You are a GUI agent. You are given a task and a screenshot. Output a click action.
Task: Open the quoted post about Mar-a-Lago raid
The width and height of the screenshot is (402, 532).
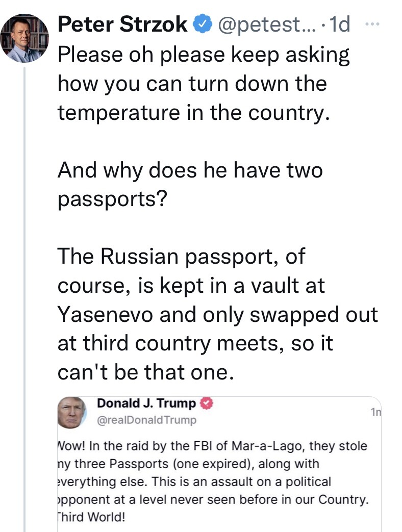pos(219,464)
